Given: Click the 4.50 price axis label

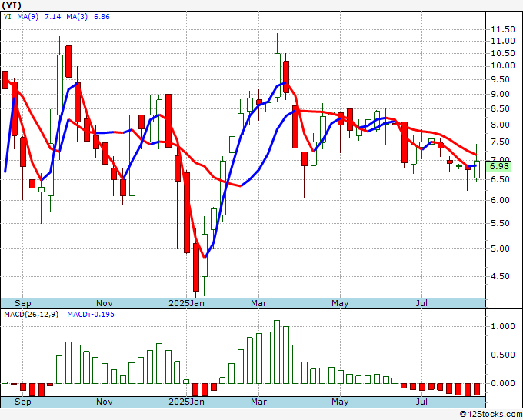Looking at the screenshot, I should point(500,276).
